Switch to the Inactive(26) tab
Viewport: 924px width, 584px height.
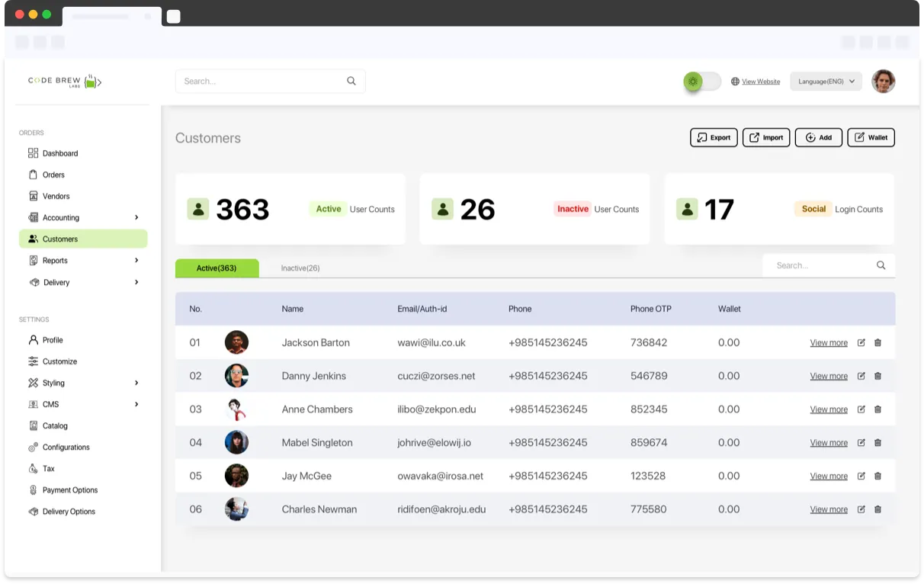(300, 268)
